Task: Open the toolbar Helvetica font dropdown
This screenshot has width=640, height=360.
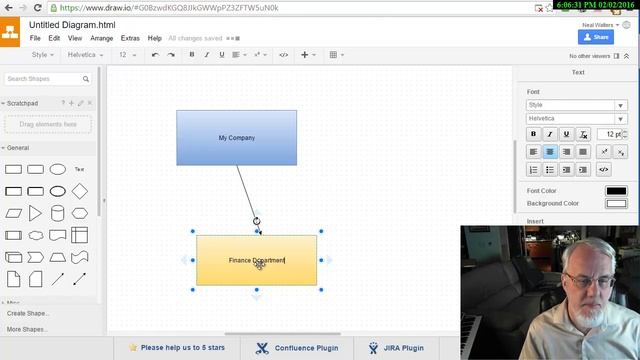Action: (x=85, y=55)
